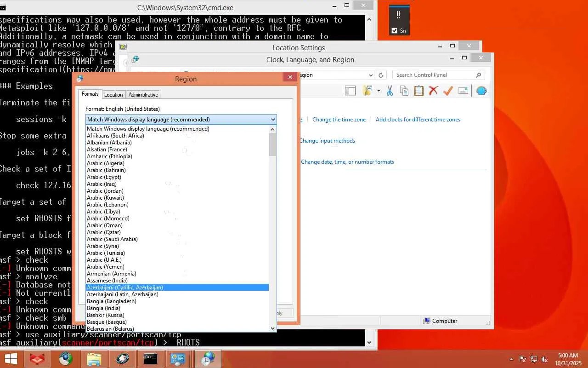
Task: Expand the address bar history dropdown
Action: click(x=371, y=75)
